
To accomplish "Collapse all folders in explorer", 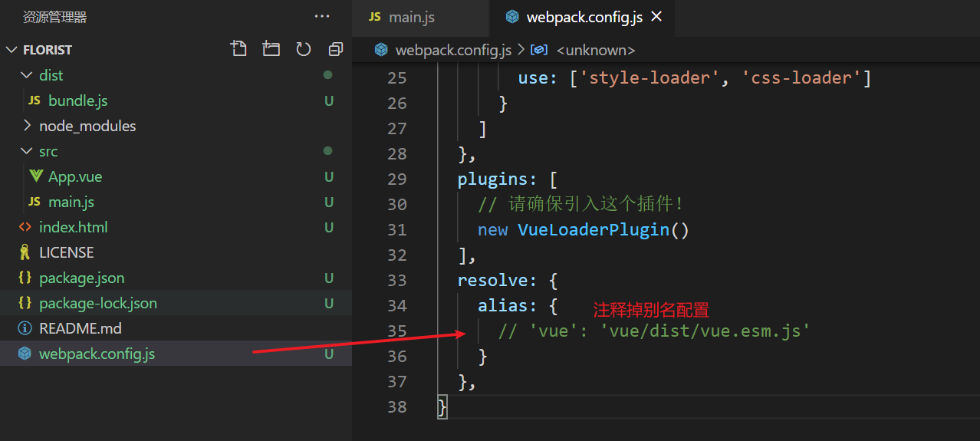I will 335,49.
